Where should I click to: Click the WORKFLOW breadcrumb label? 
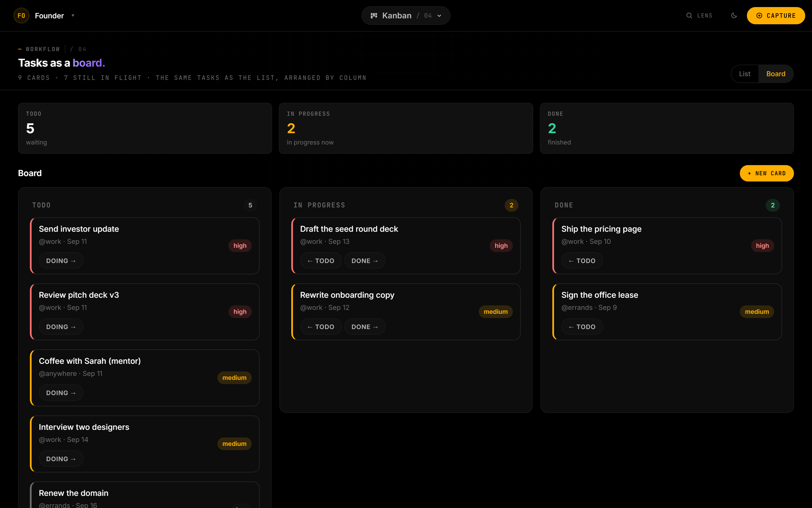coord(43,49)
